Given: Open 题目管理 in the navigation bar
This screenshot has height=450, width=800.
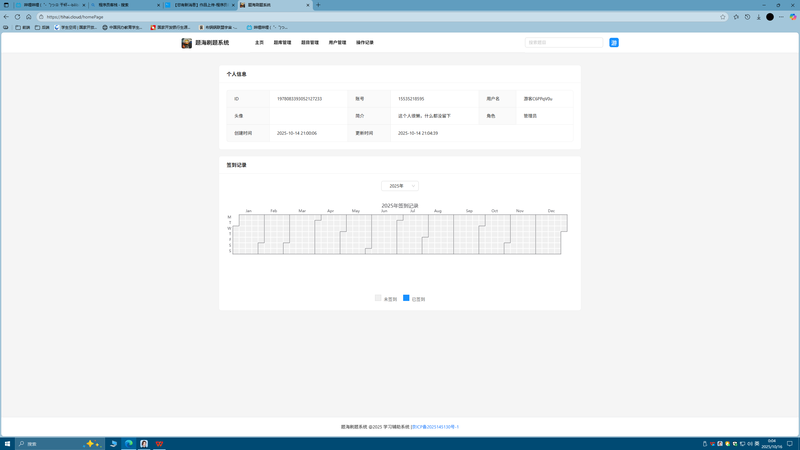Looking at the screenshot, I should [x=310, y=43].
